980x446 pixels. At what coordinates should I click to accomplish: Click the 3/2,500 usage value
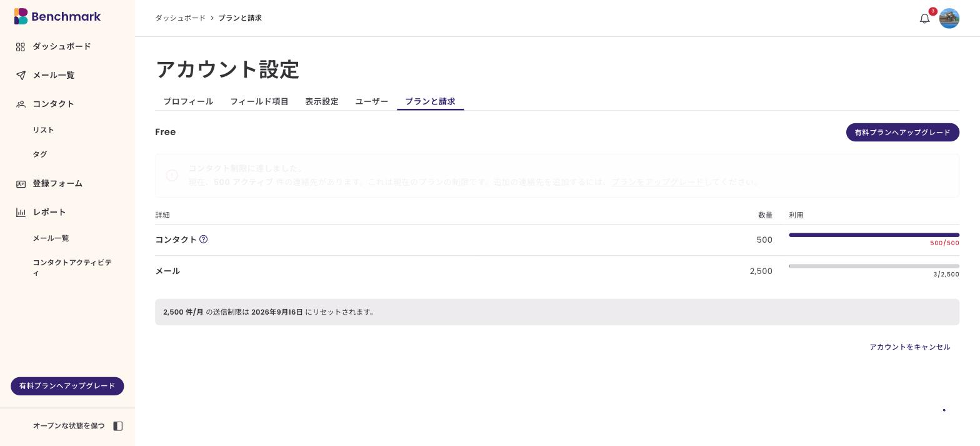[x=946, y=275]
